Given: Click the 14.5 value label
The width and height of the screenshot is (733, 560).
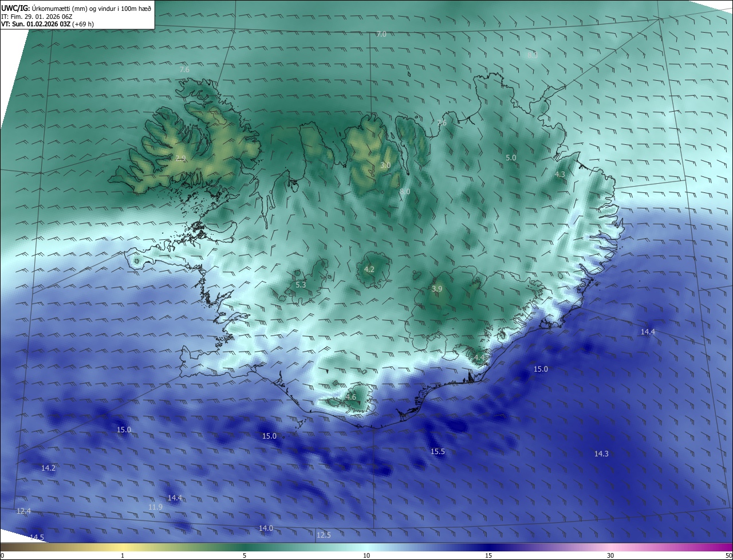Looking at the screenshot, I should [x=37, y=537].
